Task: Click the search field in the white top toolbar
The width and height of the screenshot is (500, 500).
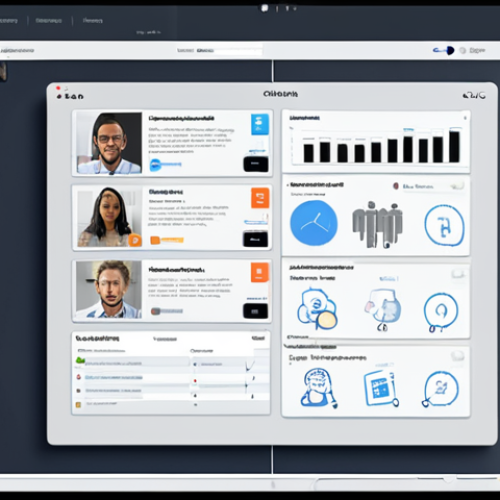Action: click(219, 50)
